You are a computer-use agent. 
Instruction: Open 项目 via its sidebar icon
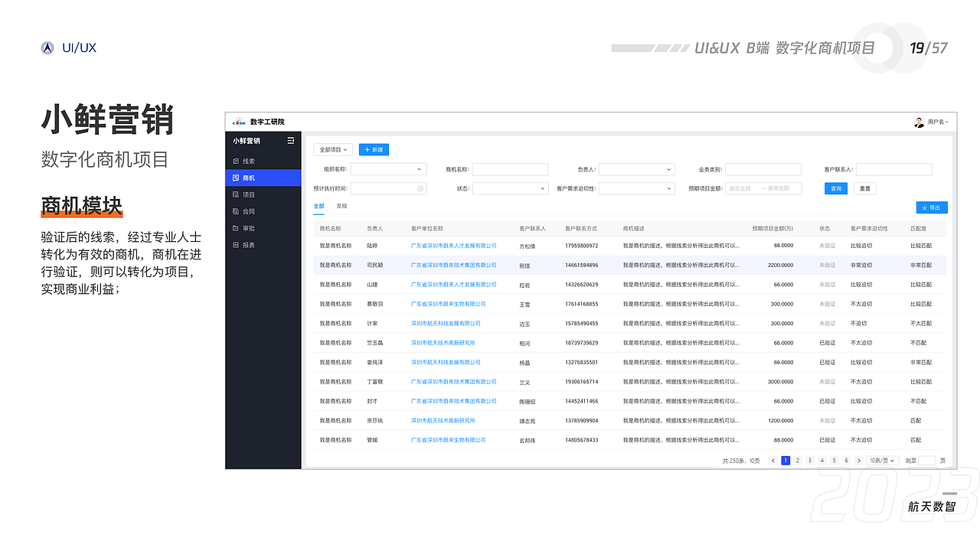tap(236, 195)
